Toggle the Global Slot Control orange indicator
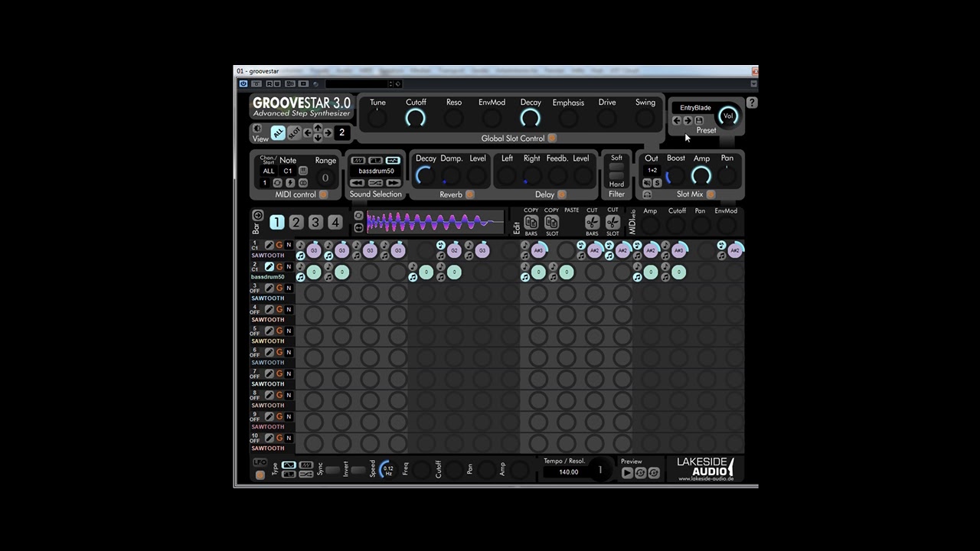 552,139
